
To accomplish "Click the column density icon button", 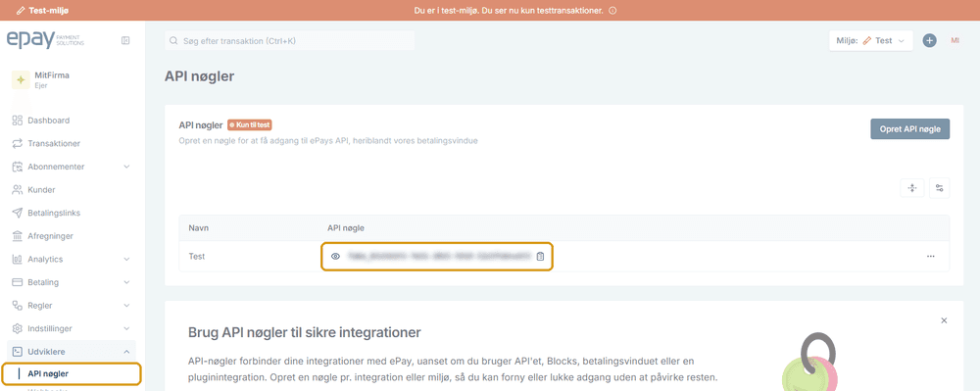I will coord(911,188).
